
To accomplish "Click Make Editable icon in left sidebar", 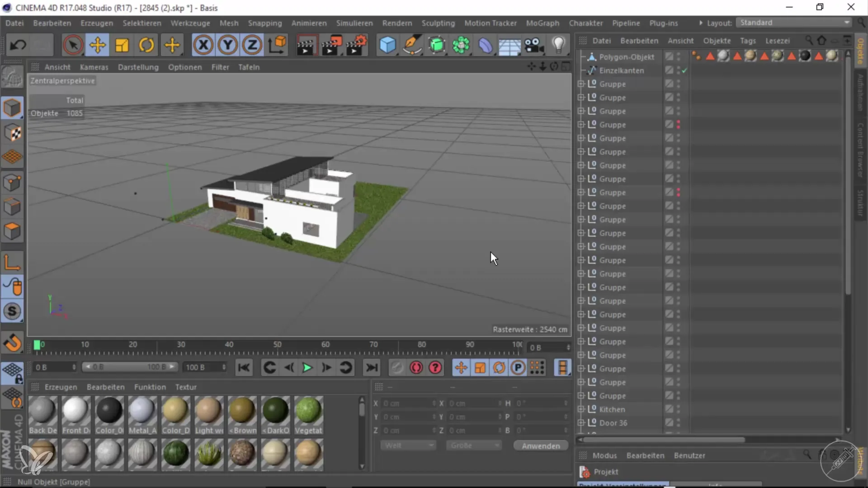I will click(x=12, y=78).
